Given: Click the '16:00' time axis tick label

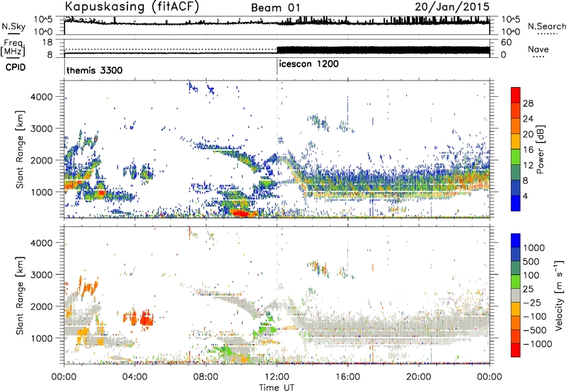Looking at the screenshot, I should click(347, 377).
